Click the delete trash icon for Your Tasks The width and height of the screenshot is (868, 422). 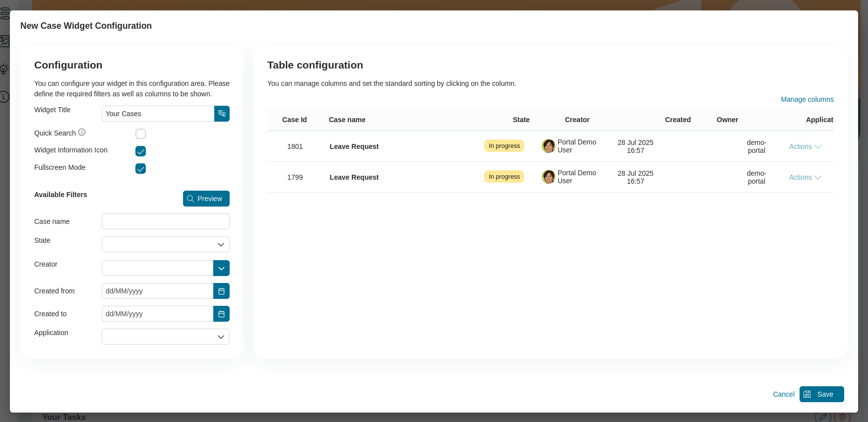(842, 417)
